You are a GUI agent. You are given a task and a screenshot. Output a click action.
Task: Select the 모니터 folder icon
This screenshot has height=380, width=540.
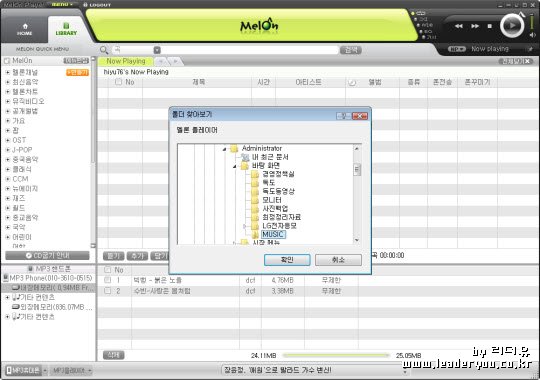pyautogui.click(x=255, y=200)
